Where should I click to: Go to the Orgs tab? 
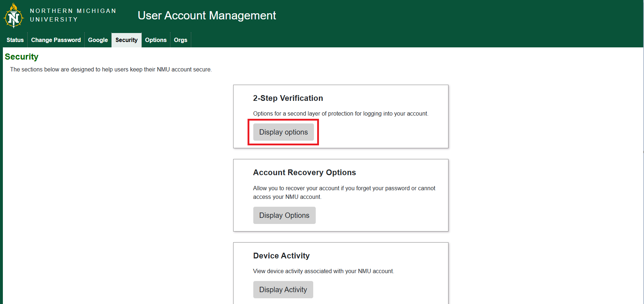180,40
